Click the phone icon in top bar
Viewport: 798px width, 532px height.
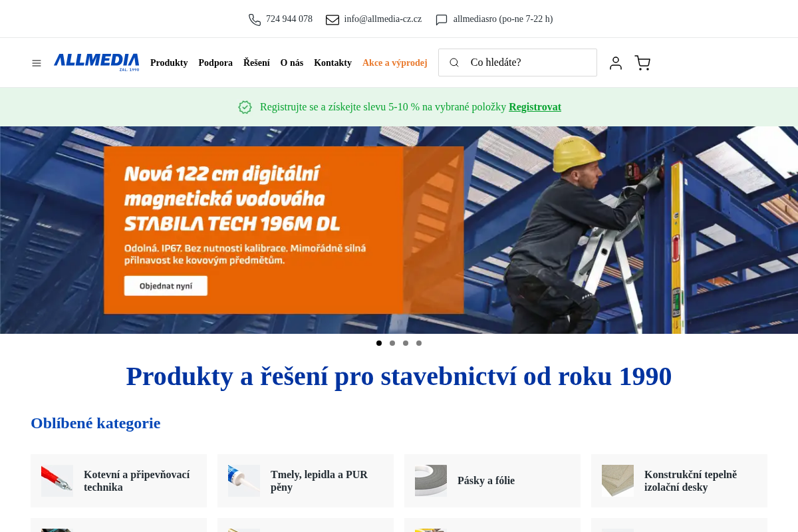point(255,19)
